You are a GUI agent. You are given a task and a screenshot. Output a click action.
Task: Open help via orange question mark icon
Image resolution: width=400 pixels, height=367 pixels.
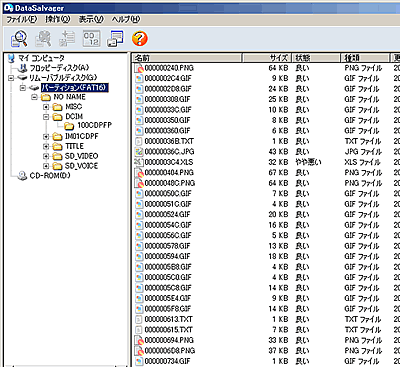click(x=139, y=38)
